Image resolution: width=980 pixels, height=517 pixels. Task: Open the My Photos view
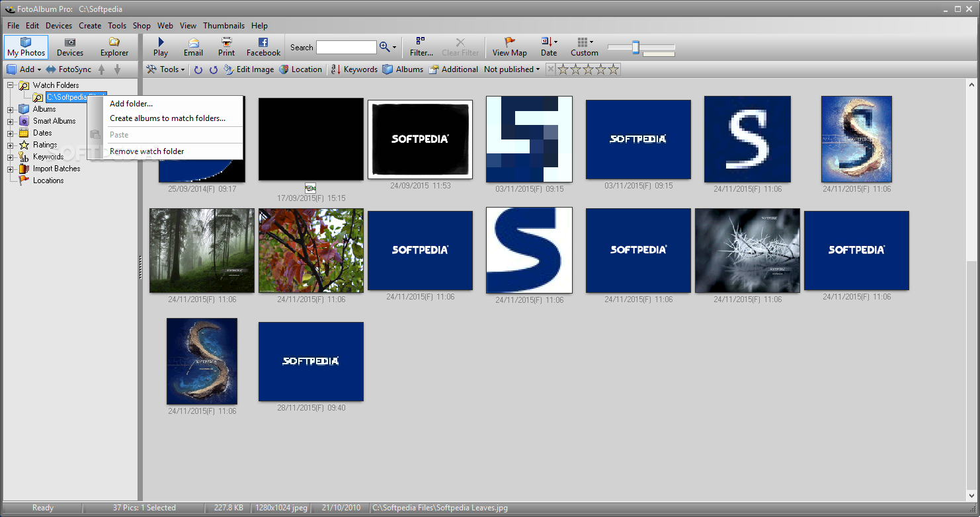click(x=26, y=47)
